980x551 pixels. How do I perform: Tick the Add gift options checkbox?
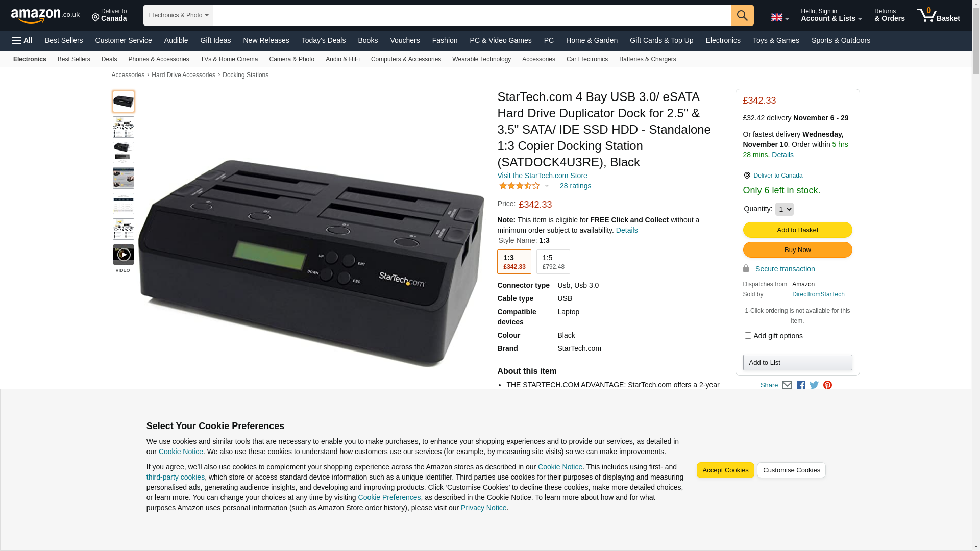pos(748,336)
